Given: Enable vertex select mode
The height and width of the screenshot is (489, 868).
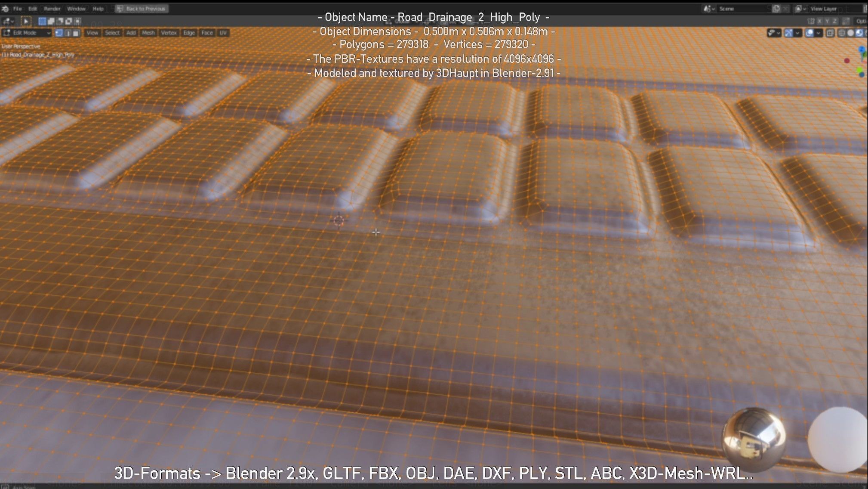Looking at the screenshot, I should 59,33.
